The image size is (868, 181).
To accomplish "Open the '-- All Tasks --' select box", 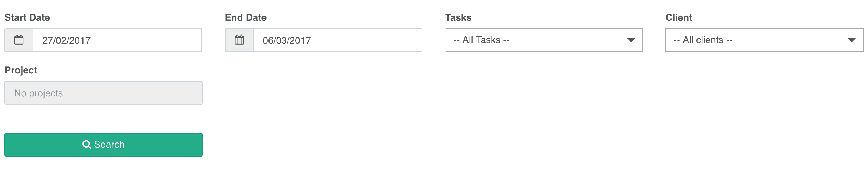I will (544, 40).
